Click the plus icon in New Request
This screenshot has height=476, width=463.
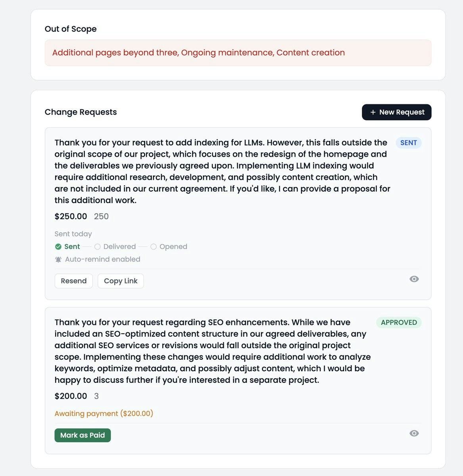click(373, 112)
